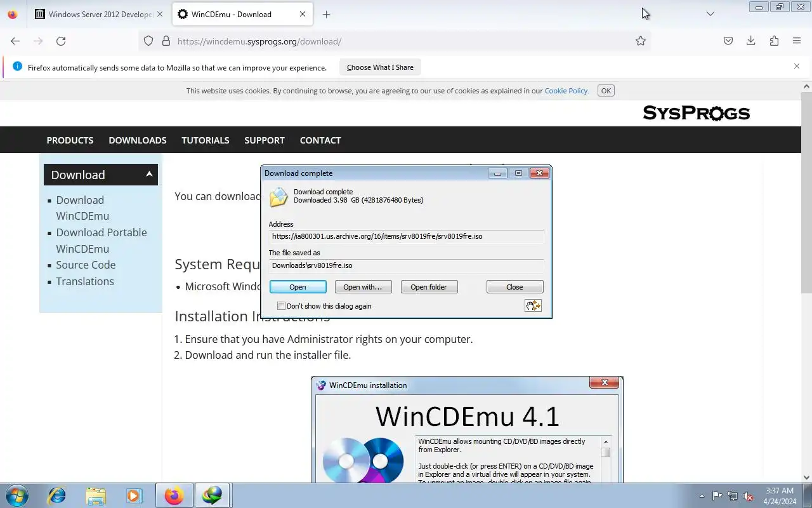The image size is (812, 508).
Task: Switch to Firefox taskbar button
Action: pos(174,495)
